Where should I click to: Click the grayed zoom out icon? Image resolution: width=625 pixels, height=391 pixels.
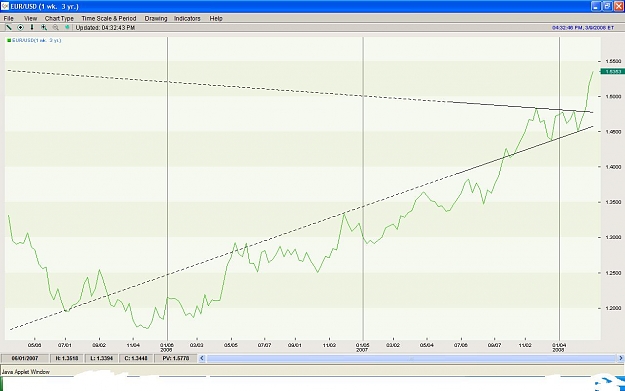55,28
